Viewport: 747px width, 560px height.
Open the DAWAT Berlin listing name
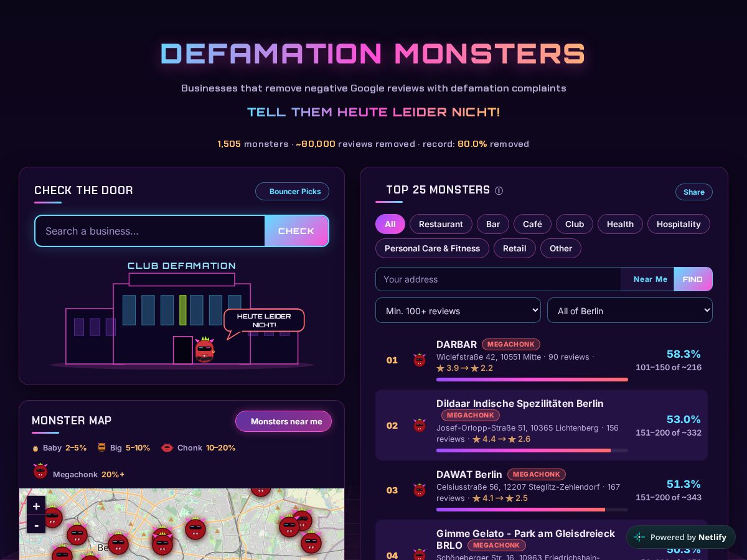coord(469,474)
